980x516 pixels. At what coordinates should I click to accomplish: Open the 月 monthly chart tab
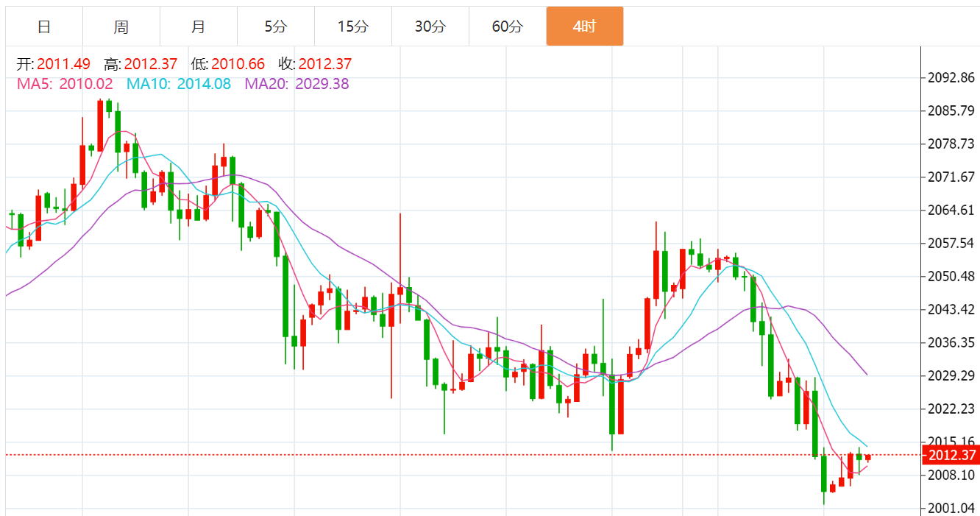[199, 26]
